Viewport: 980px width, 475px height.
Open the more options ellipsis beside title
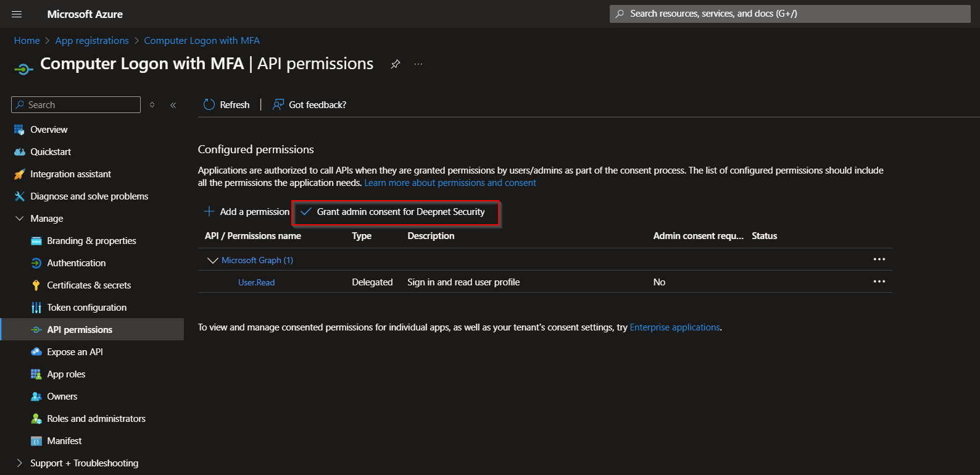(418, 64)
